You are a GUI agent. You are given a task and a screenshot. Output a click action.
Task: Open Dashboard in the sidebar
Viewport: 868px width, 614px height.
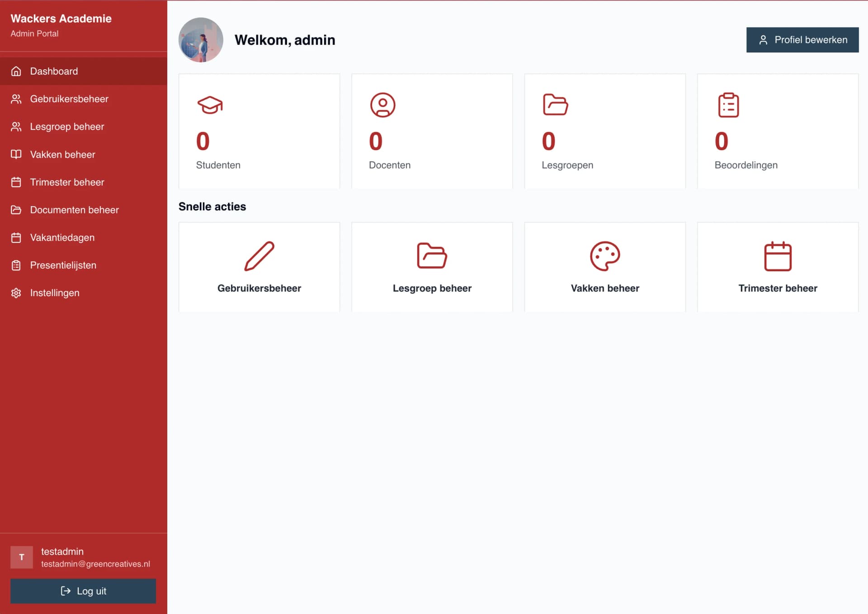54,71
